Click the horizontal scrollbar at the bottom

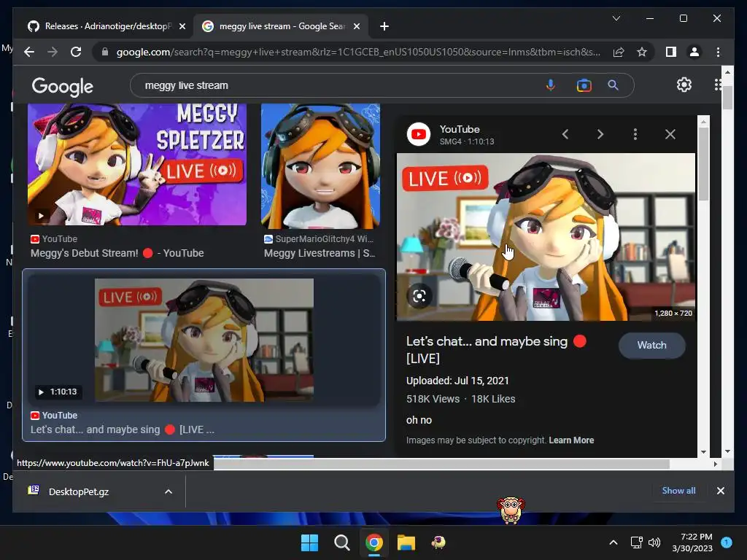click(441, 464)
